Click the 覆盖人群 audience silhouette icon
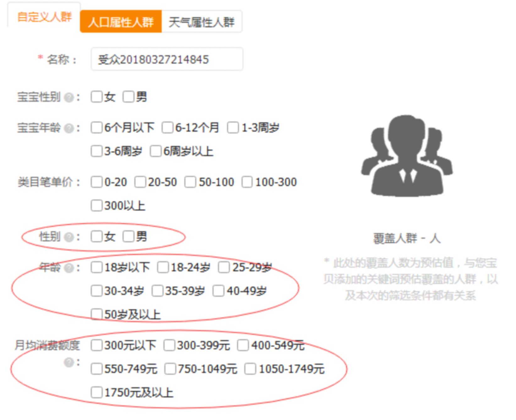 coord(407,156)
